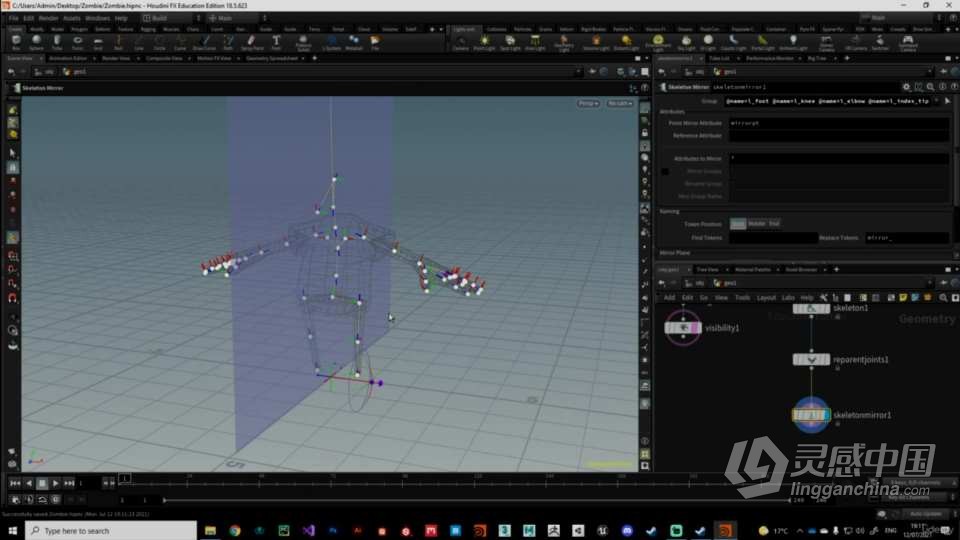The image size is (960, 540).
Task: Select the Box shelf tool
Action: (16, 42)
